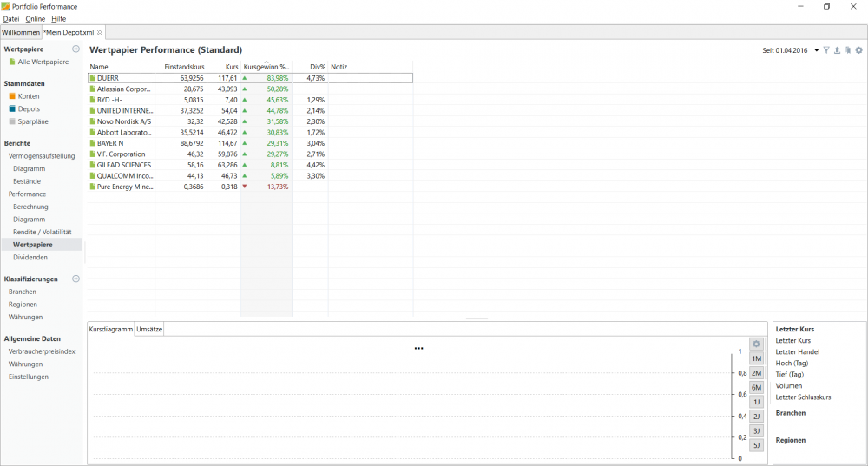Click the red down arrow for Pure Energy
868x466 pixels.
[x=245, y=187]
